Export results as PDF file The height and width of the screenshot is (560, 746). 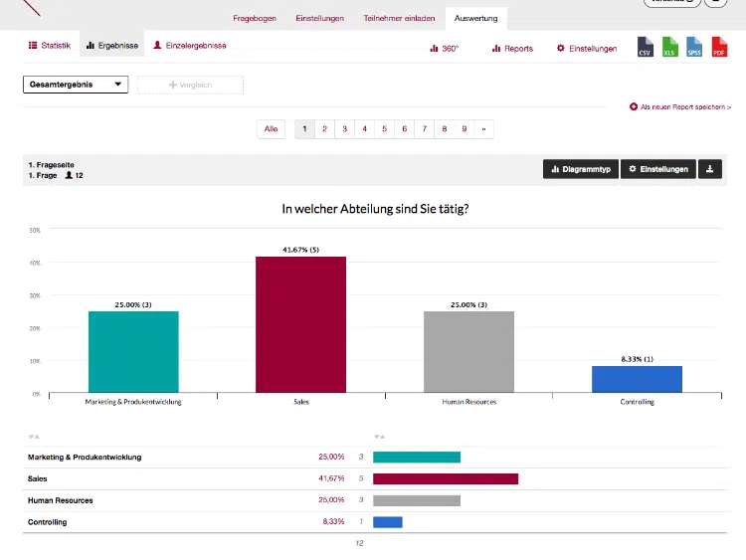(719, 47)
